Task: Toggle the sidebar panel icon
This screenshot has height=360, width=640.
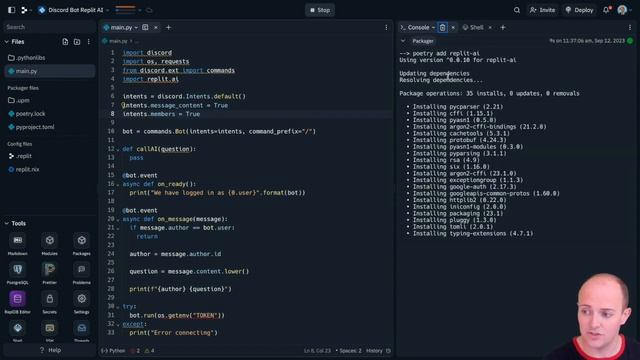Action: (11, 10)
